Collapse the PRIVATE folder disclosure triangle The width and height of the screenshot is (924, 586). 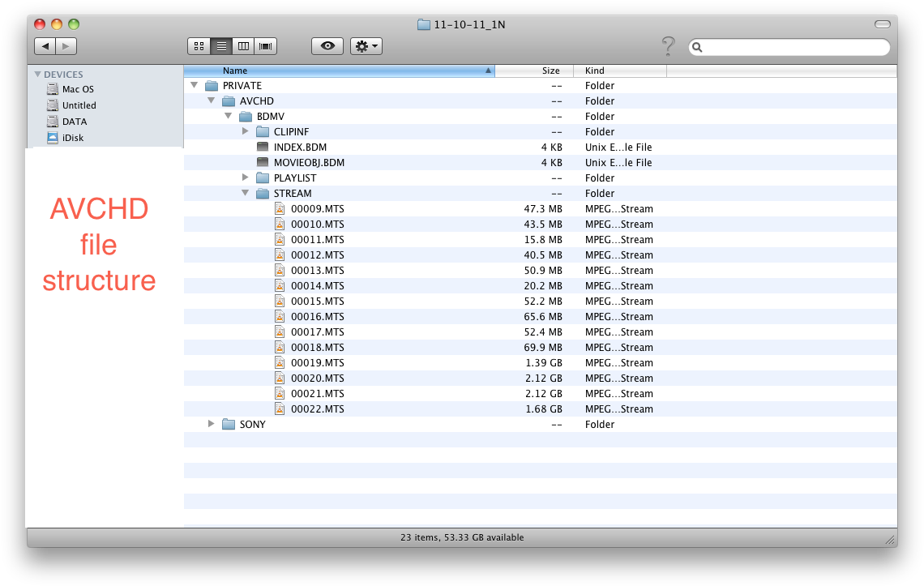pyautogui.click(x=194, y=85)
